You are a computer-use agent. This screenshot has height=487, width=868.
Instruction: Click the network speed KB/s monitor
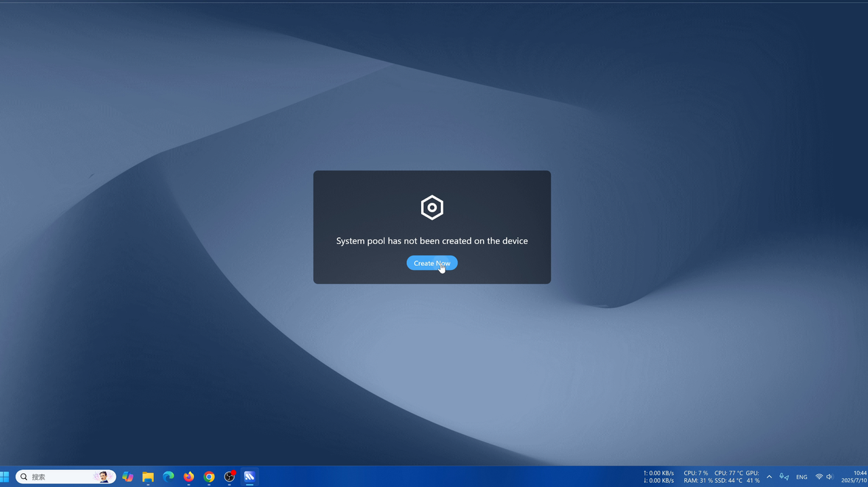(658, 477)
